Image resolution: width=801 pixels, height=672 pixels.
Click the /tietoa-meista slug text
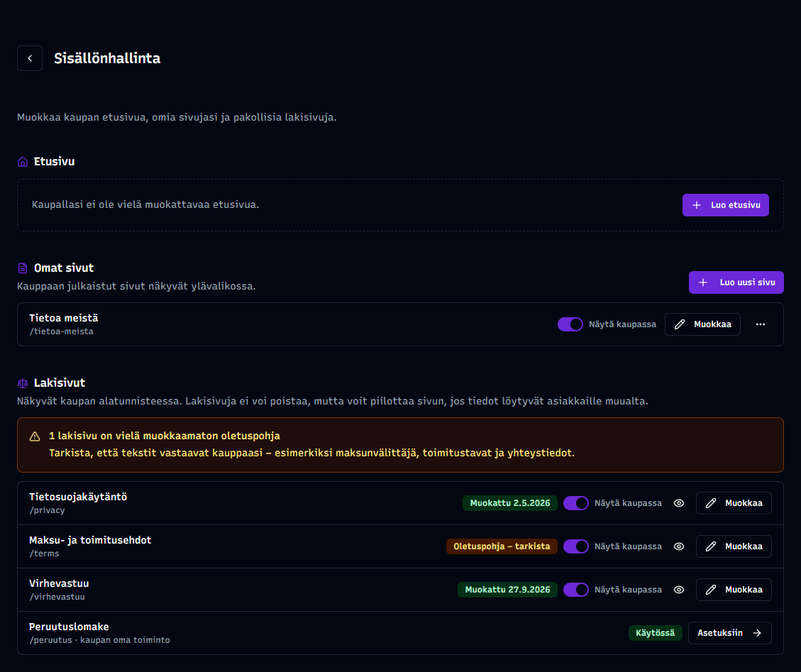pos(61,331)
